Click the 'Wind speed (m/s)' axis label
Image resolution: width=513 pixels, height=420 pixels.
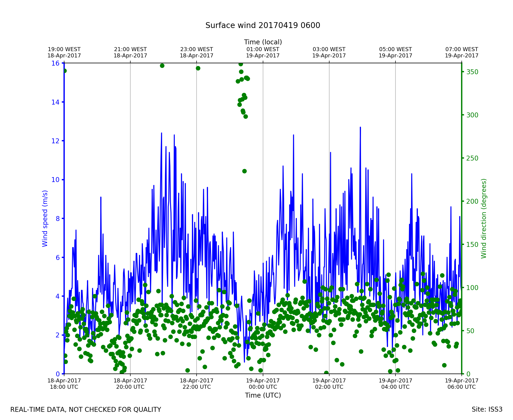45,218
